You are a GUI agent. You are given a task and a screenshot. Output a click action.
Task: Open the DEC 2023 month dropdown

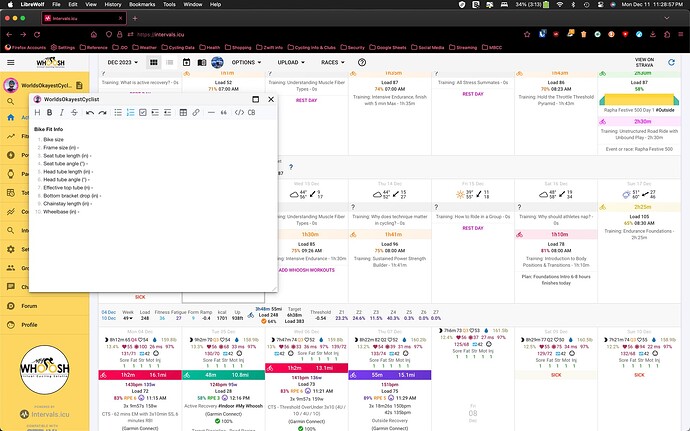click(123, 63)
